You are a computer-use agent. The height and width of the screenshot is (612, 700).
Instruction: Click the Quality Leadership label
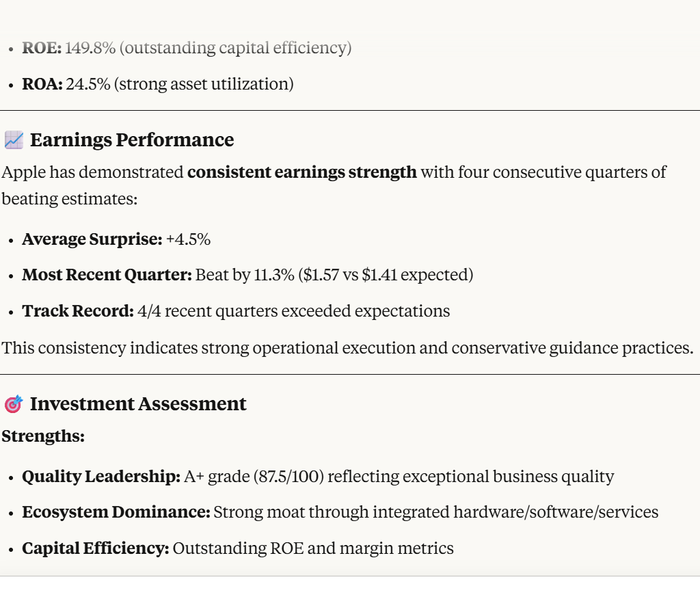pyautogui.click(x=101, y=477)
